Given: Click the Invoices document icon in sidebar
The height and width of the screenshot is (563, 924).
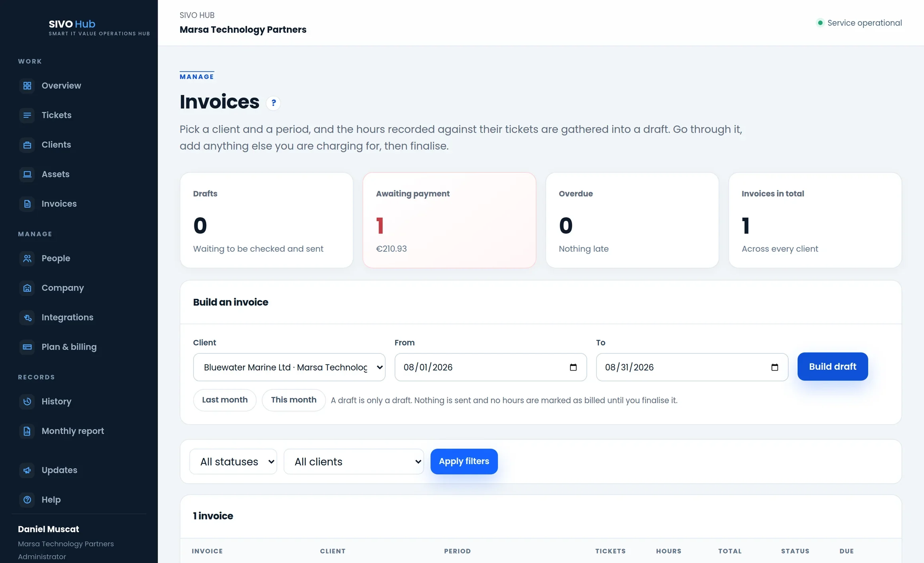Looking at the screenshot, I should tap(27, 204).
